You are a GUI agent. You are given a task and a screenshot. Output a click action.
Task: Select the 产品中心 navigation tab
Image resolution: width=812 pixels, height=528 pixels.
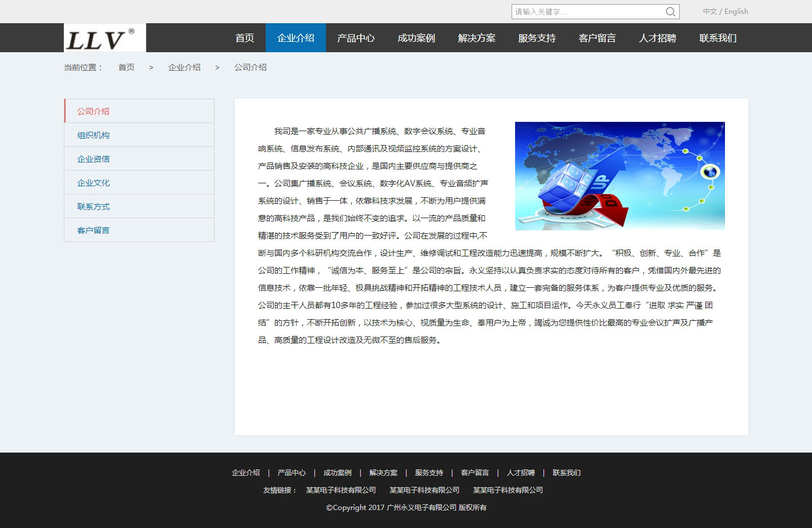[x=356, y=38]
